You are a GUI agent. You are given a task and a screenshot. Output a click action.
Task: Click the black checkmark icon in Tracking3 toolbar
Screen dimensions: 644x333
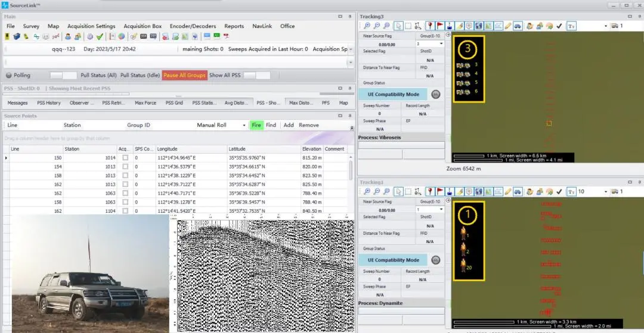point(559,26)
